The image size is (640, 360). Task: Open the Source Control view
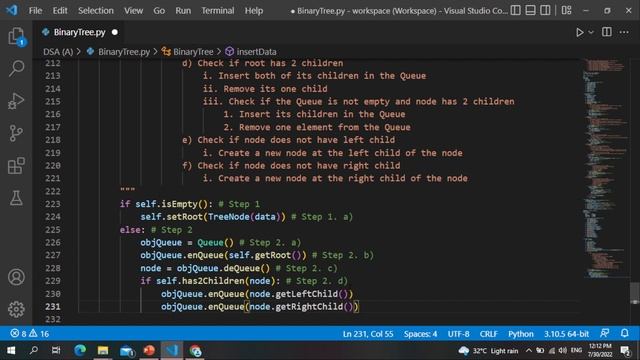[16, 133]
